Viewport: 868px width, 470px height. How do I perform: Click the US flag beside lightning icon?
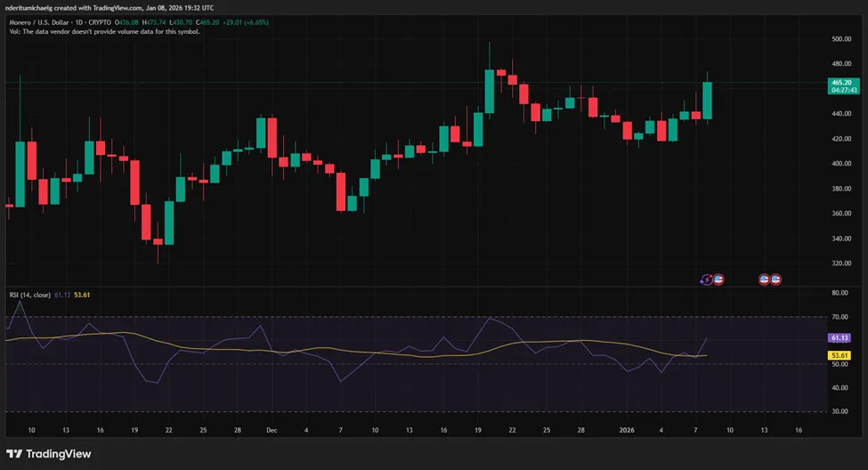point(718,279)
